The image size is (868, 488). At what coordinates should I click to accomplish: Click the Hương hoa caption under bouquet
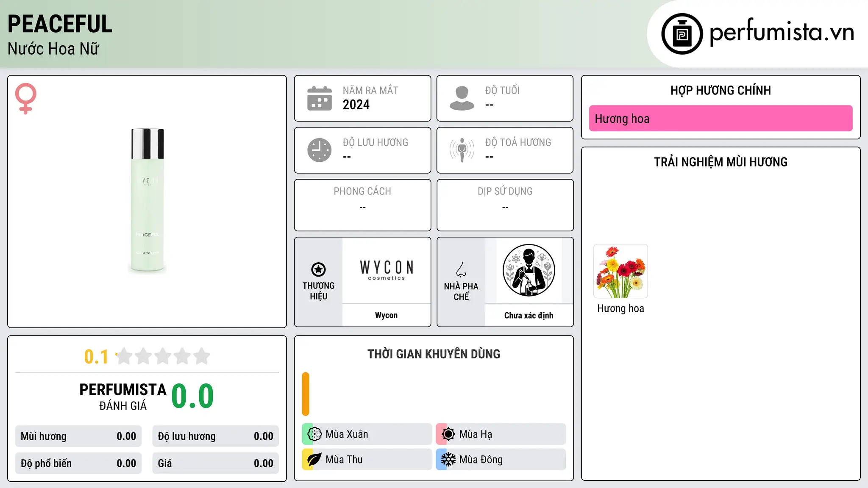[x=620, y=308]
